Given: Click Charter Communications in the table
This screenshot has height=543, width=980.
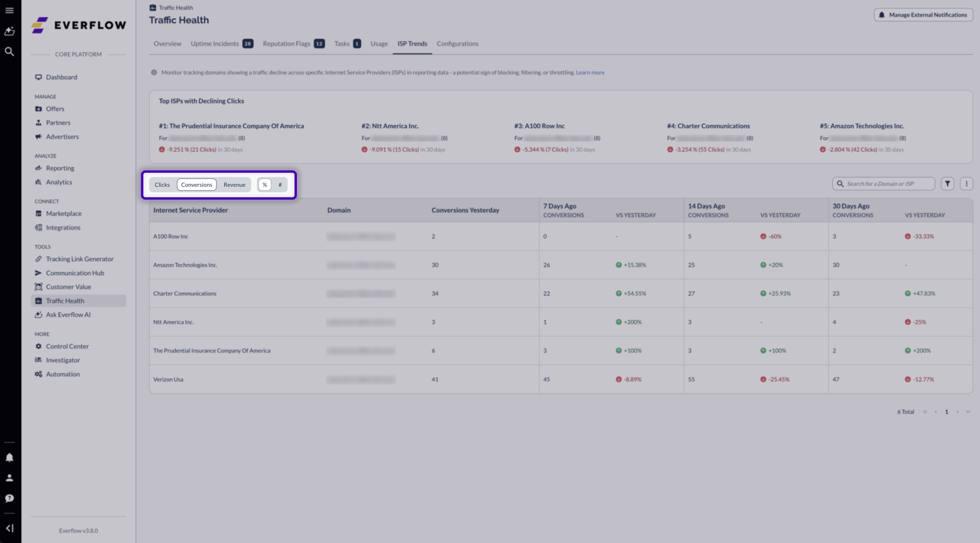Looking at the screenshot, I should (185, 294).
